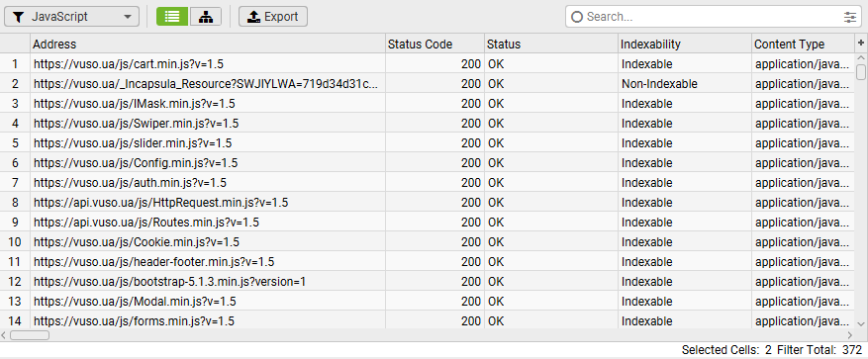Viewport: 868px width, 359px height.
Task: Open the JavaScript filter dropdown
Action: [x=71, y=17]
